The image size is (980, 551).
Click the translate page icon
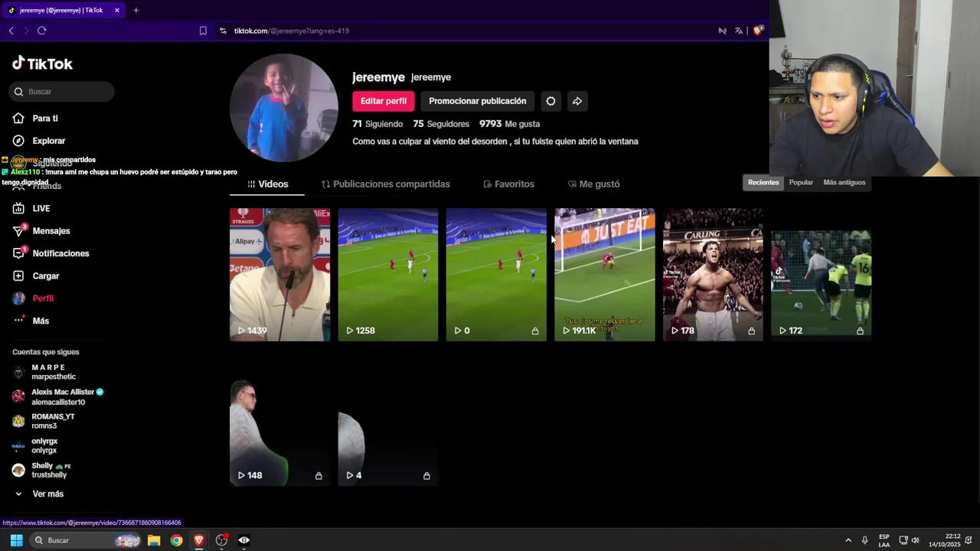click(x=739, y=31)
